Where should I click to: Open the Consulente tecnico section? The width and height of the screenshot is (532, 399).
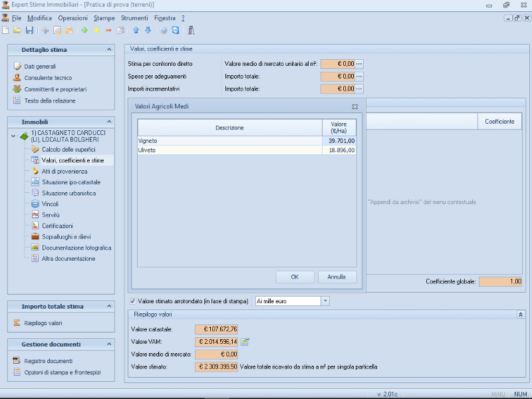[x=48, y=78]
